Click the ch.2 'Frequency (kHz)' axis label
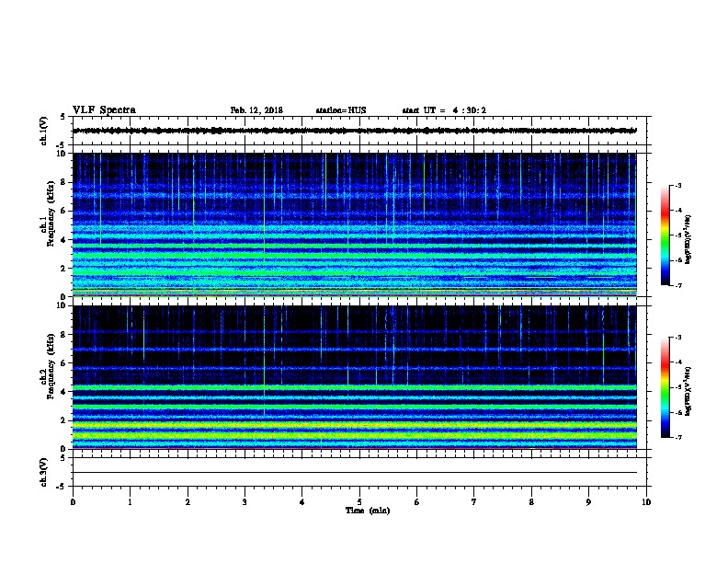 pyautogui.click(x=51, y=366)
